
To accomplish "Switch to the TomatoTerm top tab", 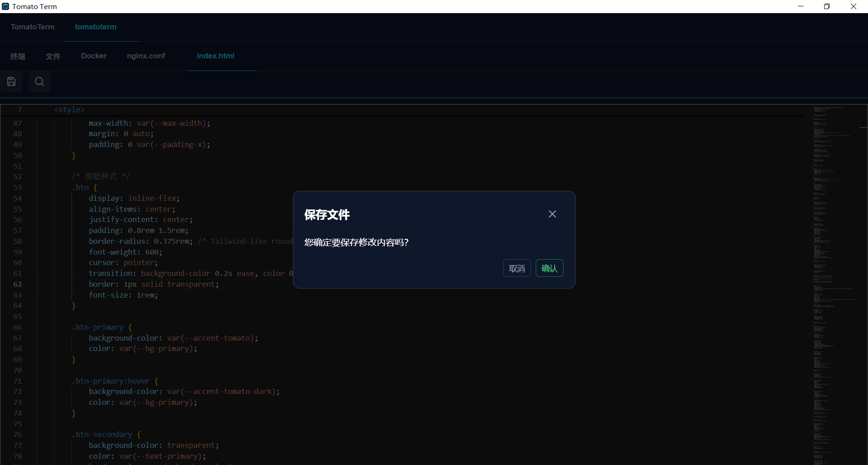I will (x=33, y=27).
